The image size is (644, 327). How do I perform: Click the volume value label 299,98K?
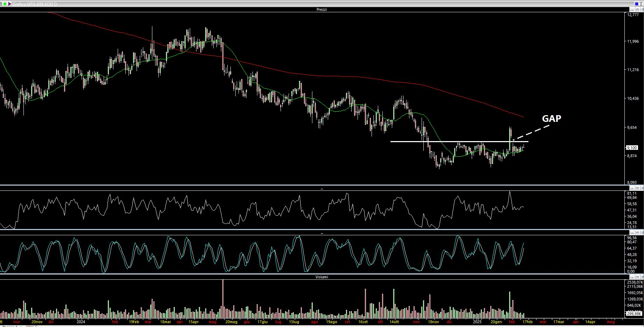click(634, 314)
